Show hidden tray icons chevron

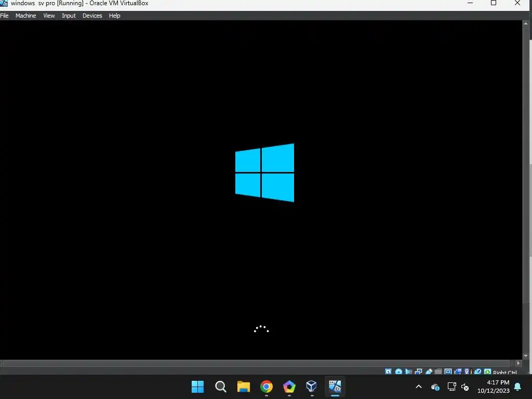click(x=419, y=387)
